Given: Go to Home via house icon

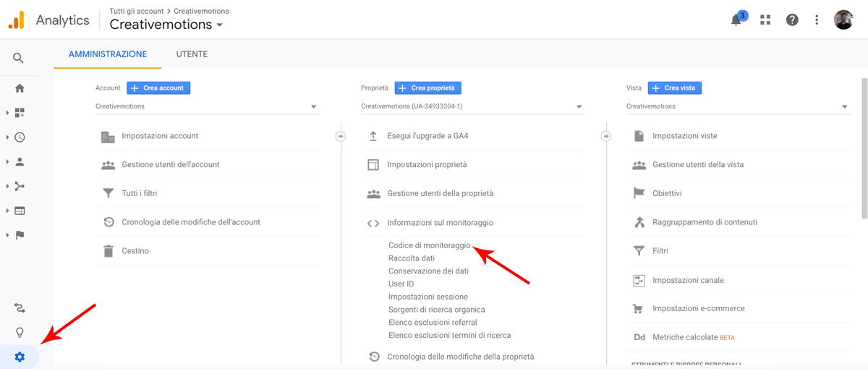Looking at the screenshot, I should pyautogui.click(x=20, y=88).
